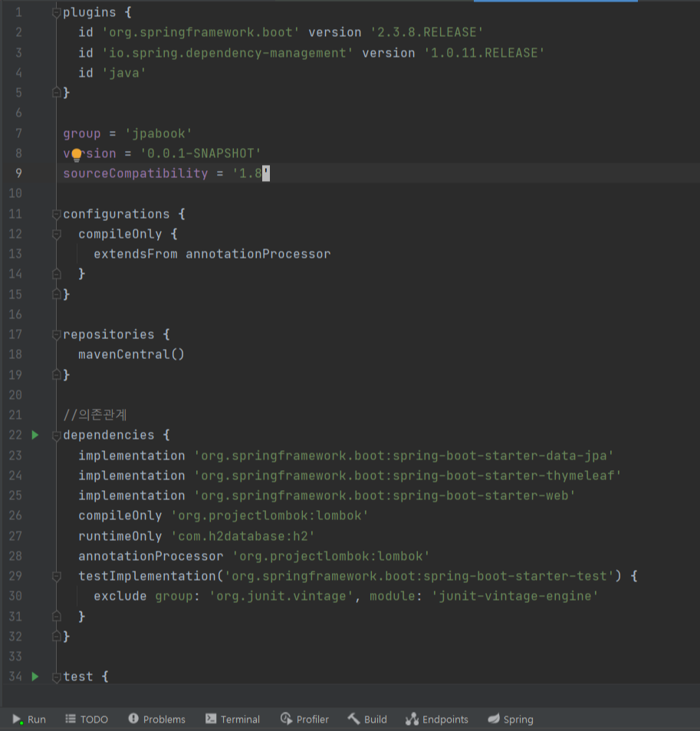700x731 pixels.
Task: Open the Build tool window
Action: pyautogui.click(x=367, y=719)
